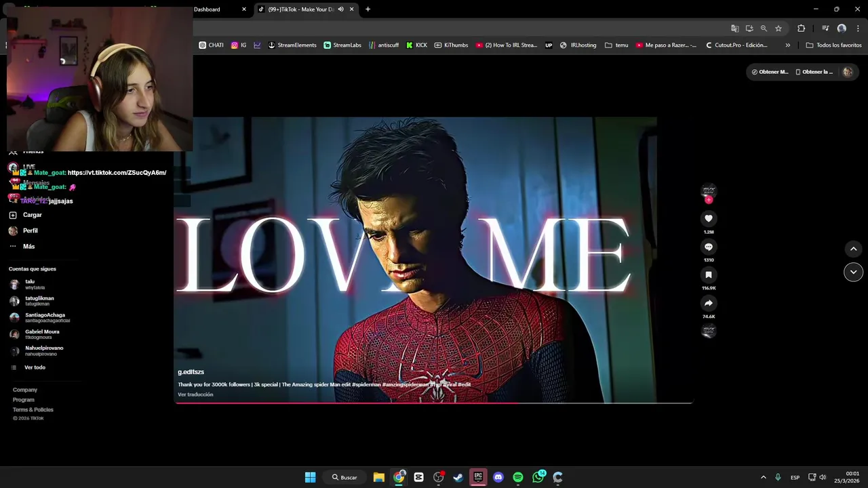Viewport: 868px width, 488px height.
Task: Open the Chrome profile avatar
Action: [x=842, y=28]
